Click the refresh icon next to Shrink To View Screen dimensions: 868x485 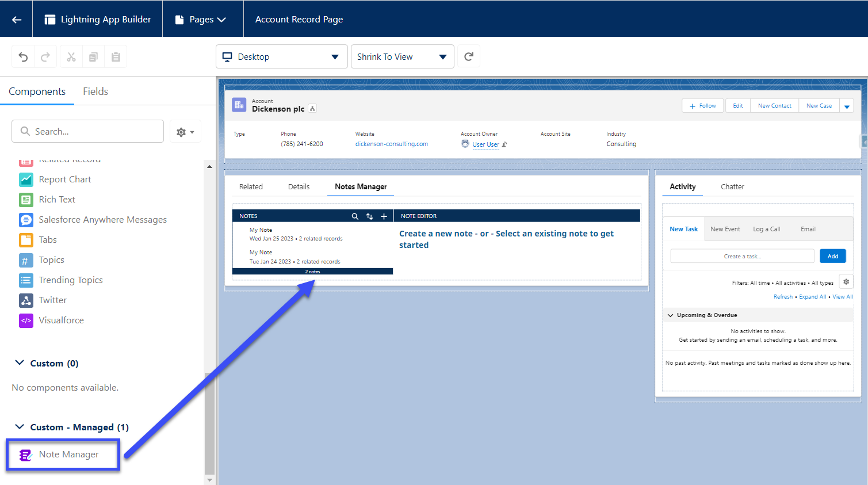(x=469, y=56)
